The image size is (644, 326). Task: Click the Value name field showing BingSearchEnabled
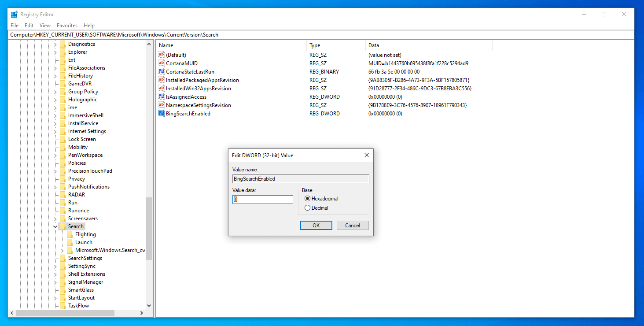pyautogui.click(x=301, y=179)
